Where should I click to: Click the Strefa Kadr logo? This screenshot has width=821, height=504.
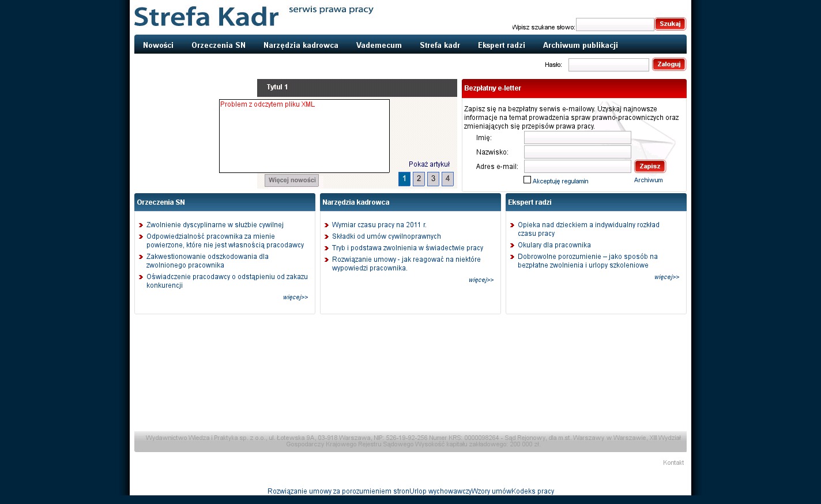[206, 17]
